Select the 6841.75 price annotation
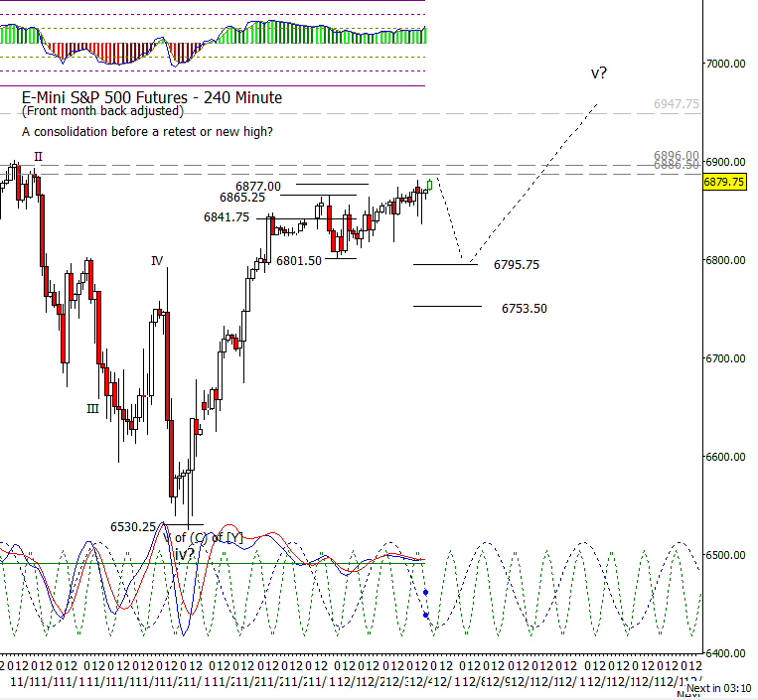This screenshot has width=758, height=700. 227,217
